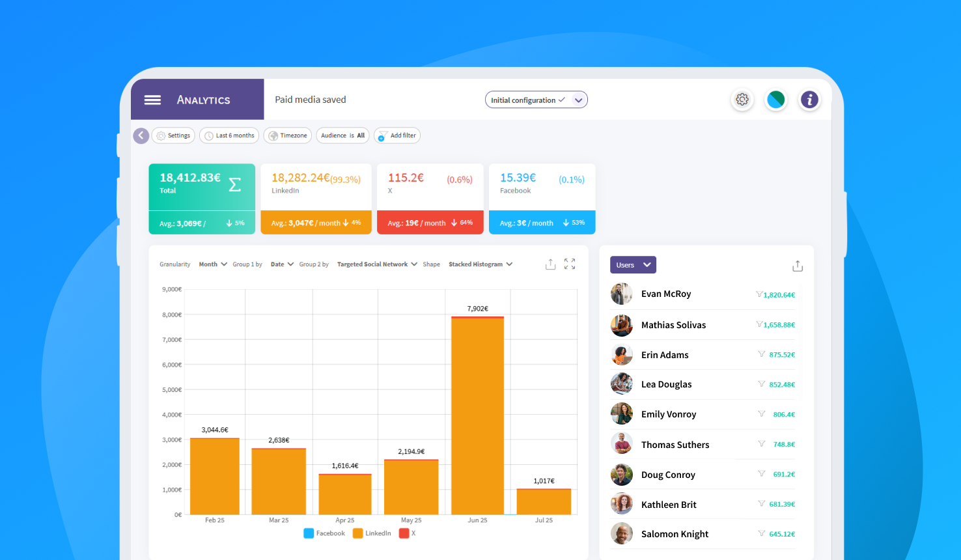This screenshot has width=961, height=560.
Task: Click the 3,044.6€ bar label
Action: (x=215, y=430)
